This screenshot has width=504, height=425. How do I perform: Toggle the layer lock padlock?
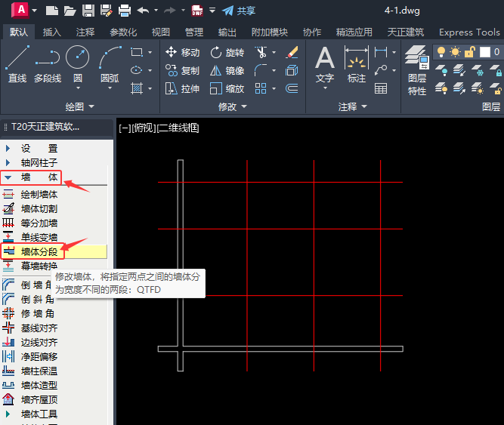click(470, 51)
